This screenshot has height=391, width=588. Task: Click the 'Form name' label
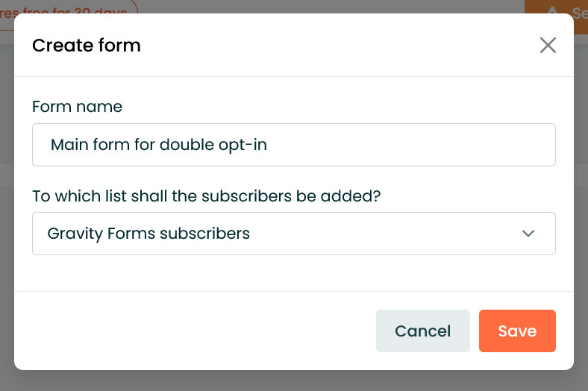point(78,107)
